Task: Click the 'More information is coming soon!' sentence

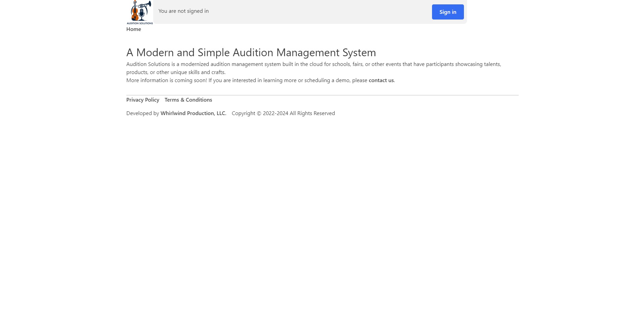Action: pyautogui.click(x=167, y=80)
